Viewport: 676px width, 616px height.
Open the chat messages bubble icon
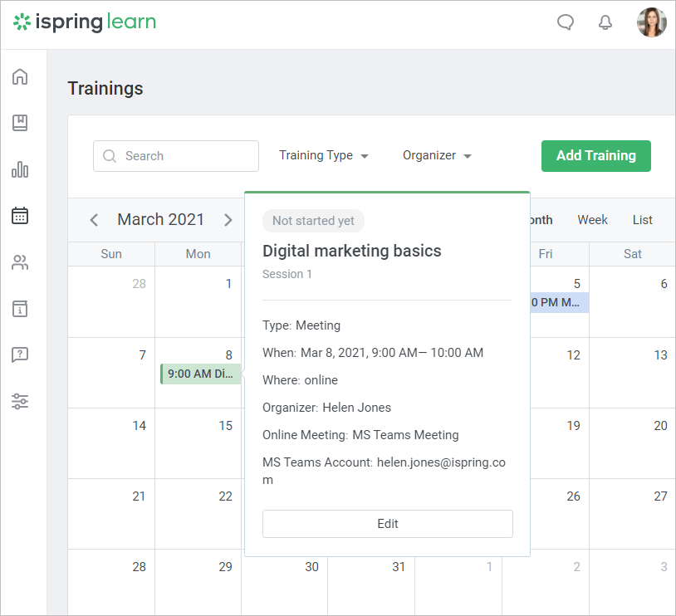[566, 22]
